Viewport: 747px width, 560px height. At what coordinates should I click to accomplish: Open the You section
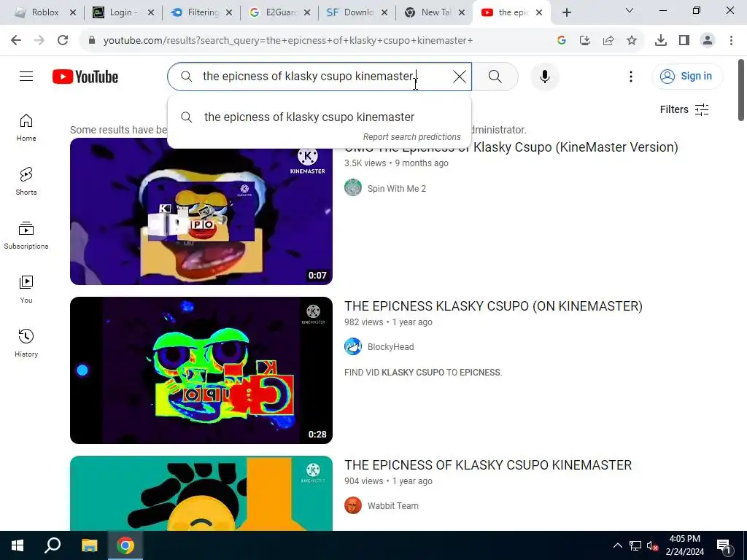(26, 289)
